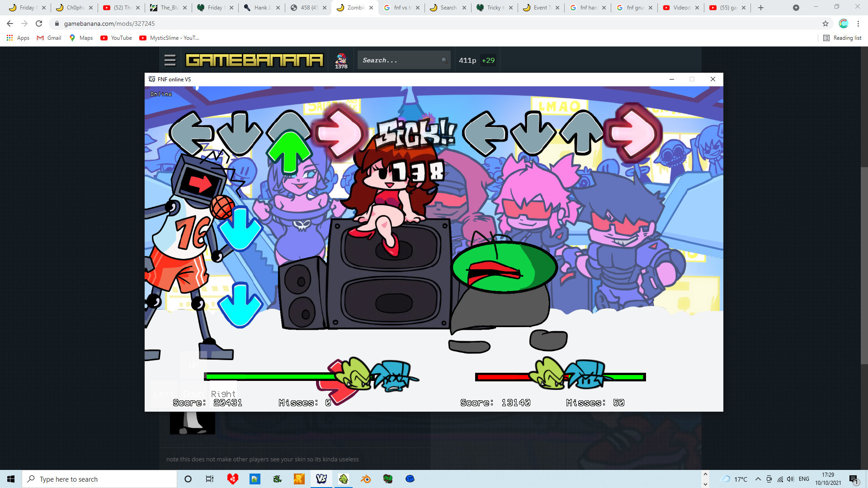Open the Chrome three-dot menu
The width and height of the screenshot is (868, 488).
tap(858, 23)
